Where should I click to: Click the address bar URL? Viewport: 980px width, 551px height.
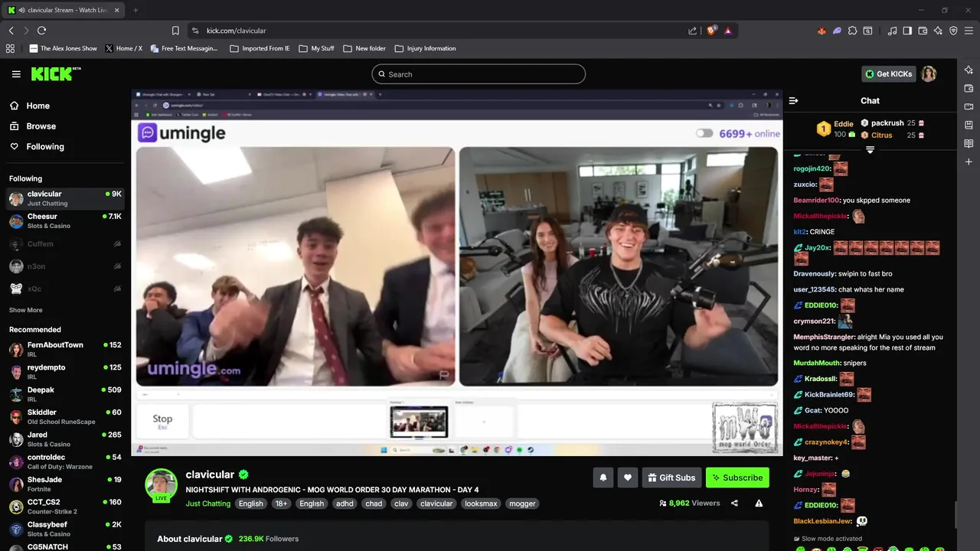coord(236,31)
